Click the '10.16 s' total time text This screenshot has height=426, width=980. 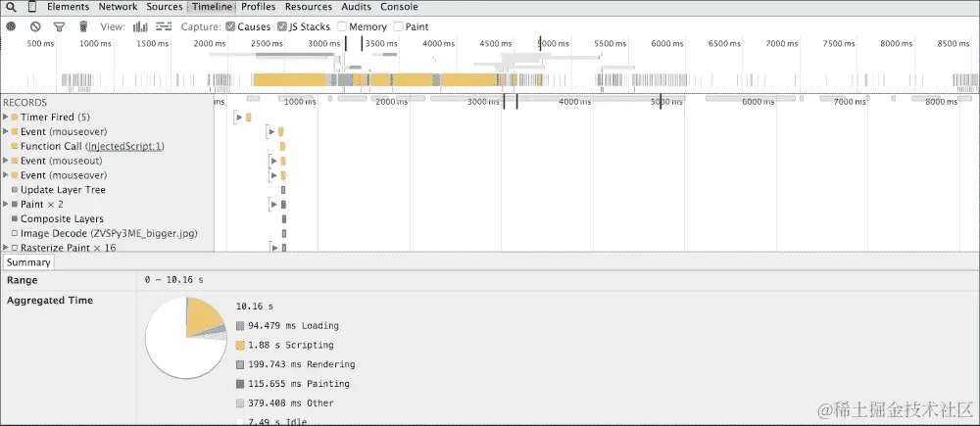(x=255, y=307)
